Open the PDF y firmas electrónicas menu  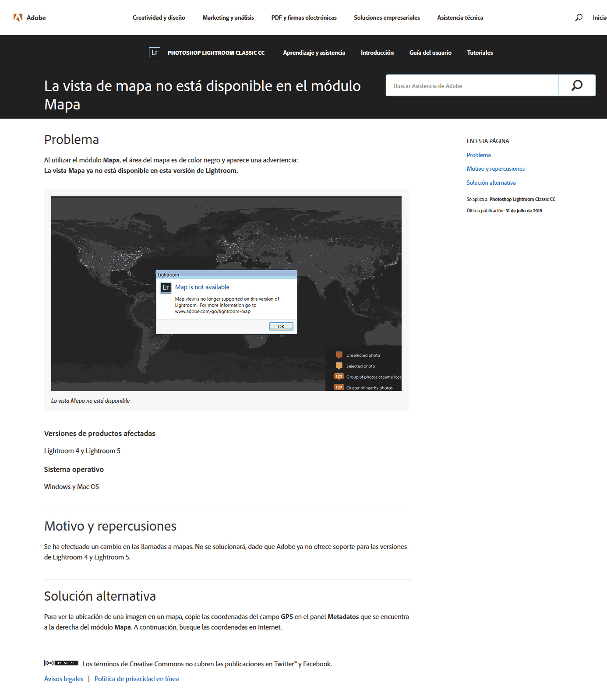[304, 18]
